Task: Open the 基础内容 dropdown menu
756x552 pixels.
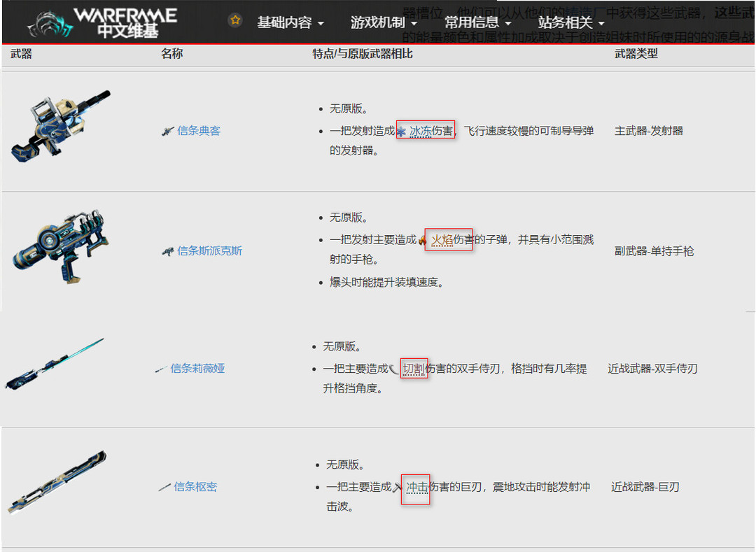Action: pyautogui.click(x=290, y=22)
